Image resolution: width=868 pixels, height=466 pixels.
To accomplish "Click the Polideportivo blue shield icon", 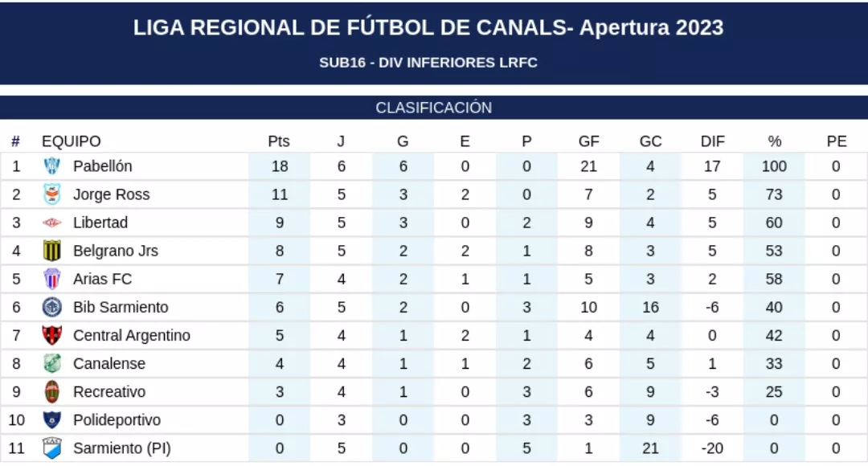I will point(51,420).
